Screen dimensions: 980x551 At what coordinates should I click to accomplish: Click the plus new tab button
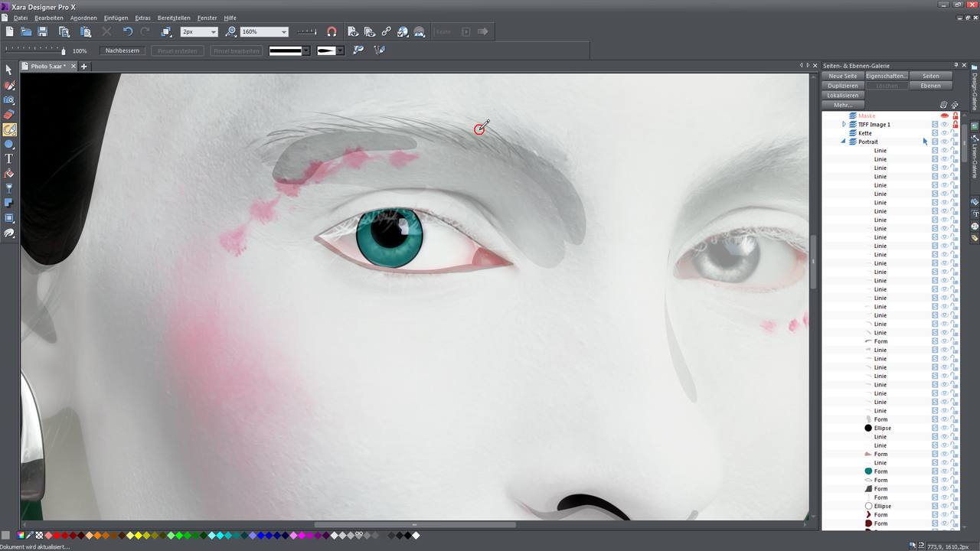[84, 67]
